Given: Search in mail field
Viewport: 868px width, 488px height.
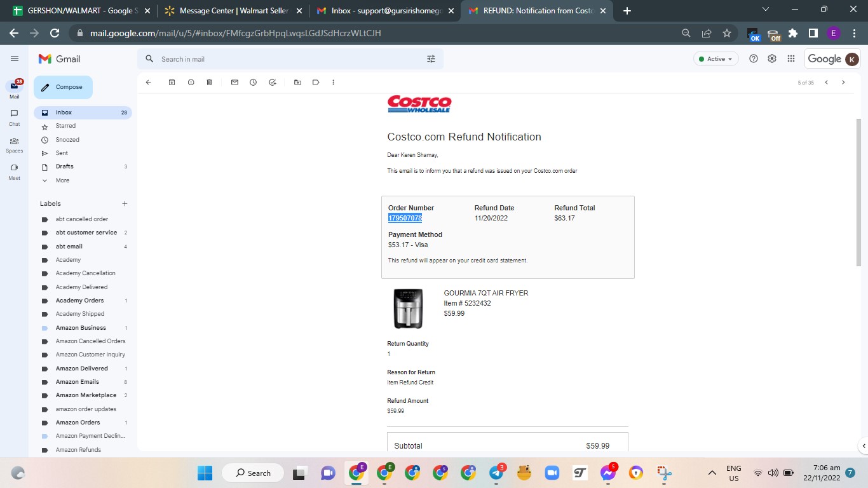Looking at the screenshot, I should coord(289,59).
